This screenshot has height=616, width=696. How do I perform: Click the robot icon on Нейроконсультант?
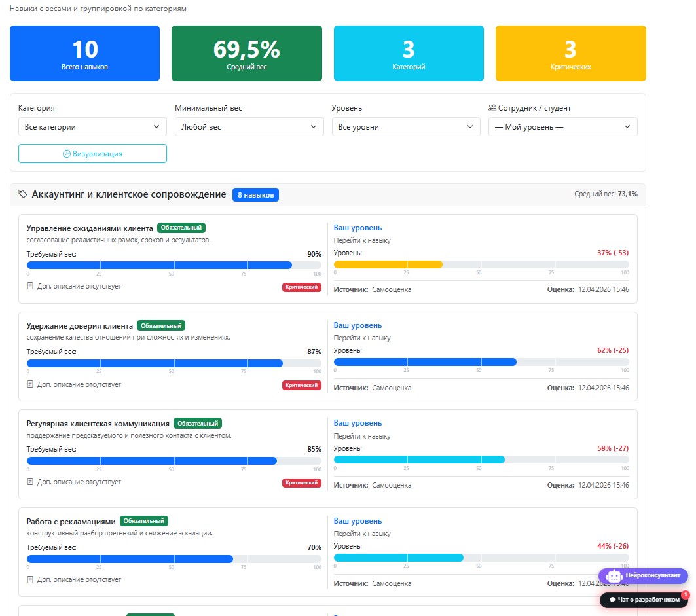pyautogui.click(x=614, y=576)
